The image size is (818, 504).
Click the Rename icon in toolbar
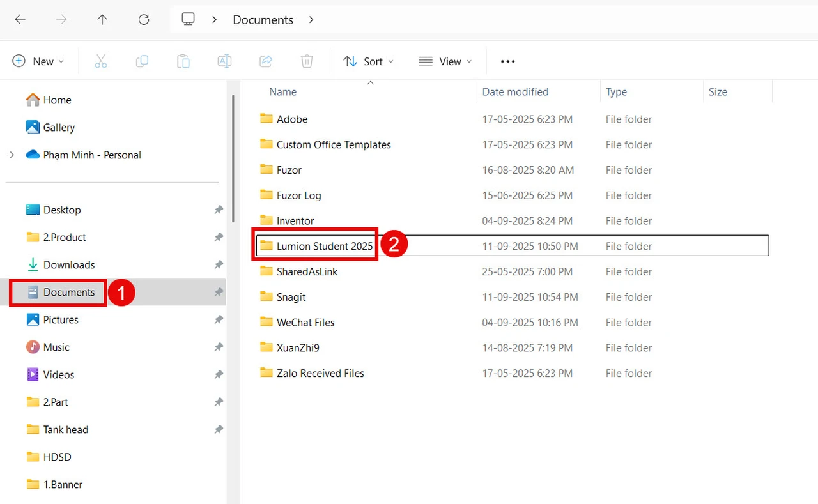click(224, 61)
